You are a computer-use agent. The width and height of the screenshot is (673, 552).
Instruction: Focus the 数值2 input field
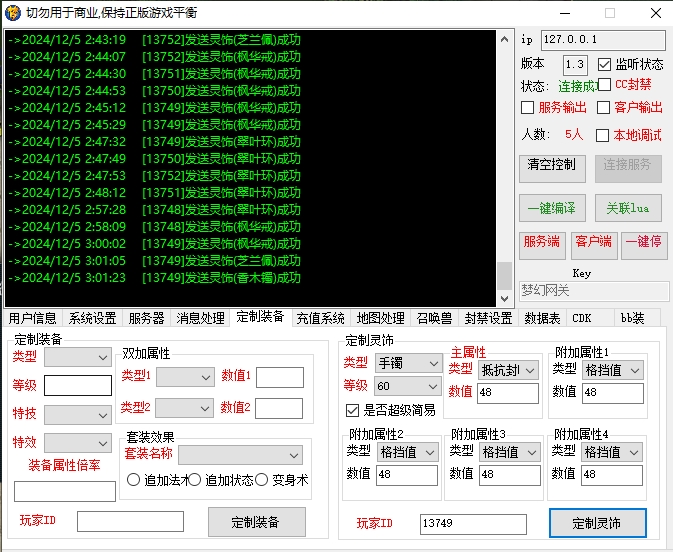pos(279,408)
